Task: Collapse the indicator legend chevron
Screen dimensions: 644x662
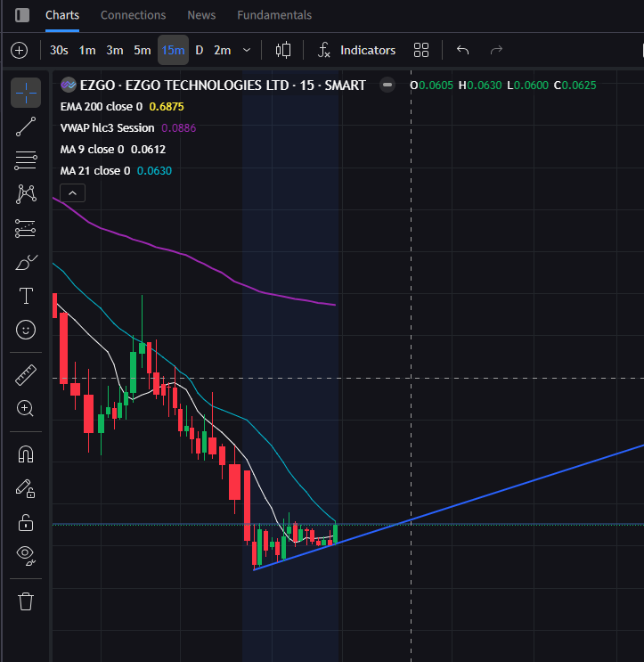Action: click(x=72, y=193)
